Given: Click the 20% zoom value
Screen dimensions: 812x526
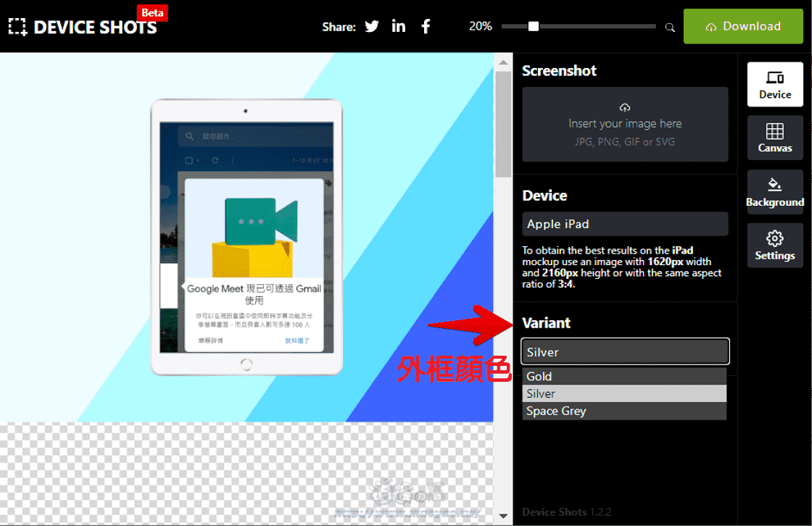Looking at the screenshot, I should (x=480, y=26).
